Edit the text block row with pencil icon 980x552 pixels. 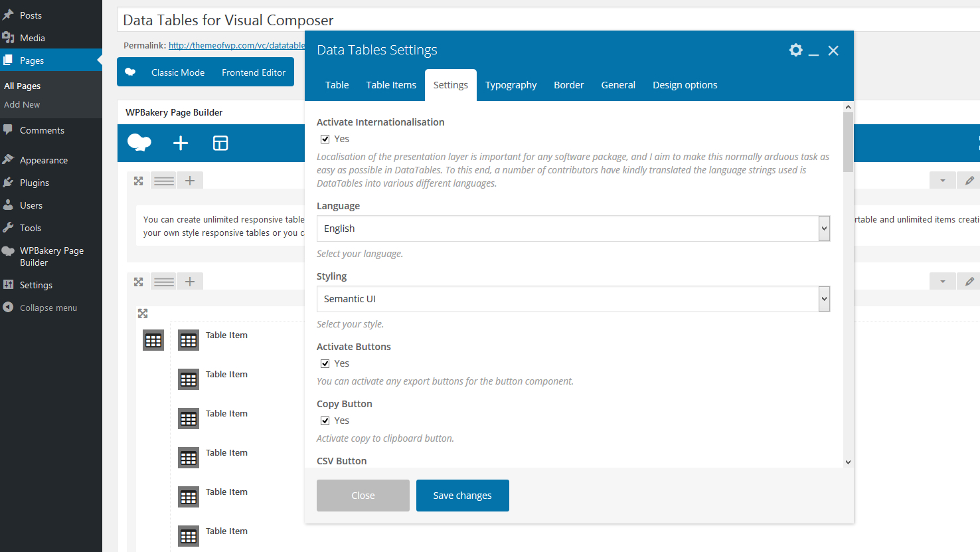click(x=969, y=181)
